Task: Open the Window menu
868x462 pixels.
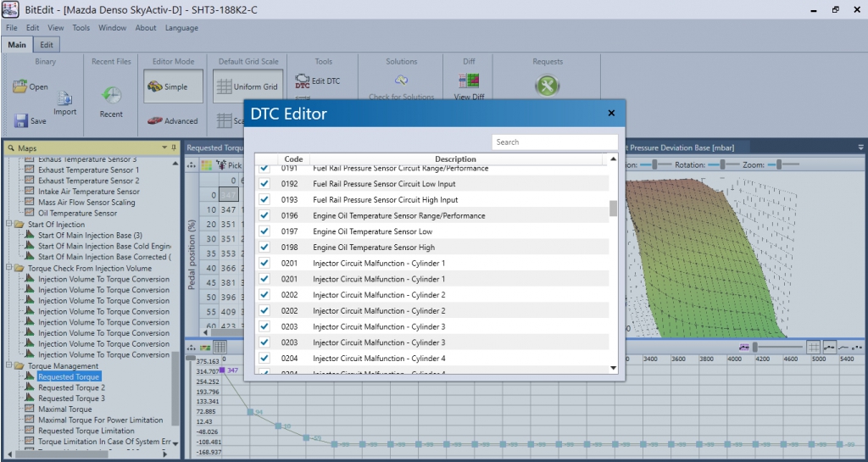Action: pos(113,28)
